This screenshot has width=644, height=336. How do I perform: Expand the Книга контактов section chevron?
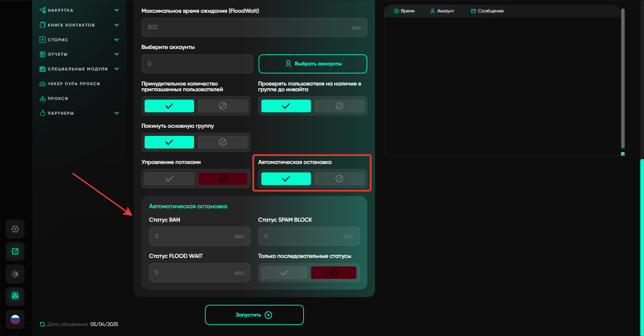117,25
